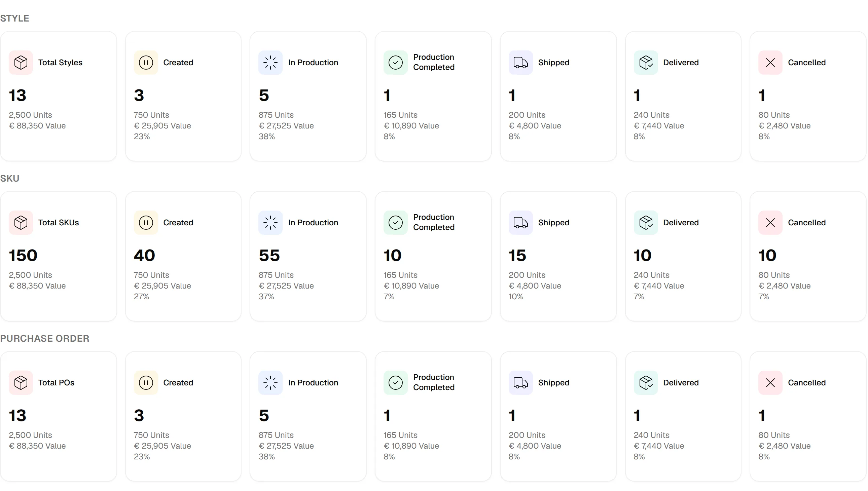Click the X icon on Style Cancelled card
The height and width of the screenshot is (491, 868).
pyautogui.click(x=770, y=63)
